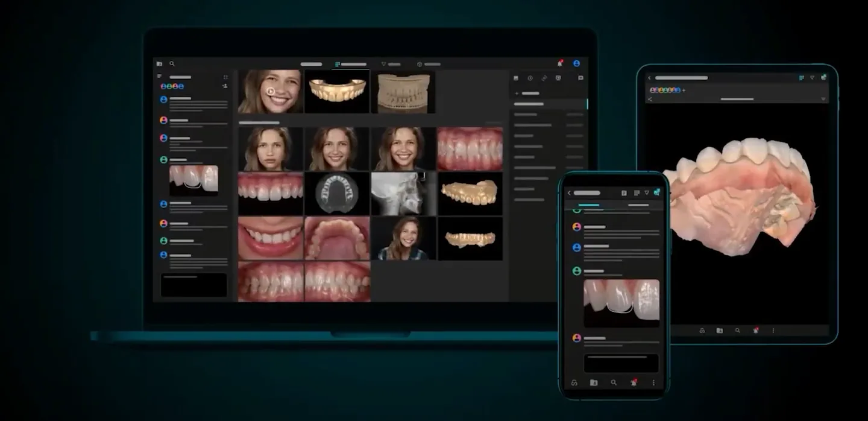Open the notification bell in the phone bottom bar
The image size is (868, 421).
634,382
